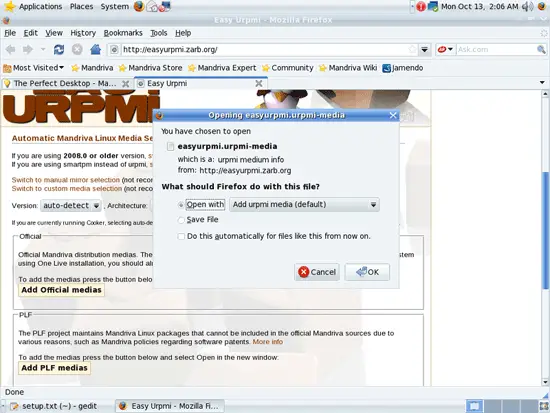Image resolution: width=550 pixels, height=413 pixels.
Task: Open the Tools menu
Action: tap(159, 33)
